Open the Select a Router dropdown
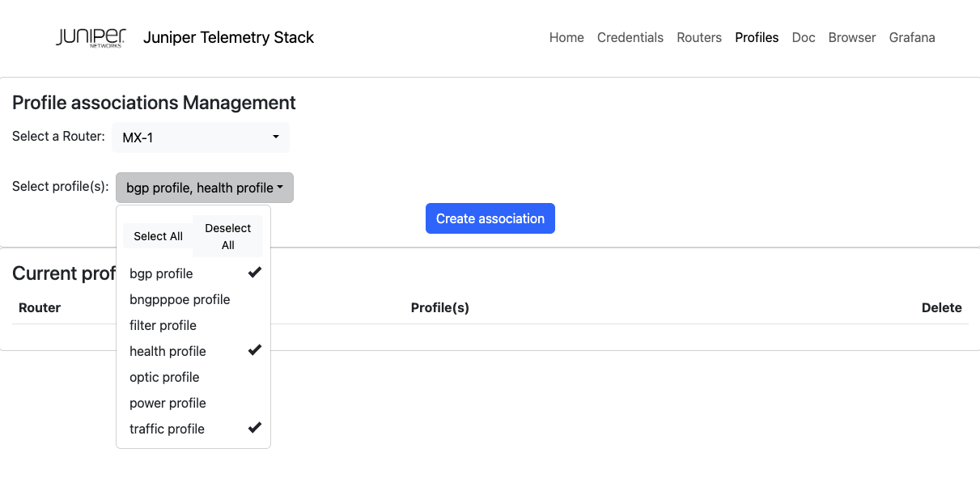Viewport: 980px width, 478px height. 200,137
